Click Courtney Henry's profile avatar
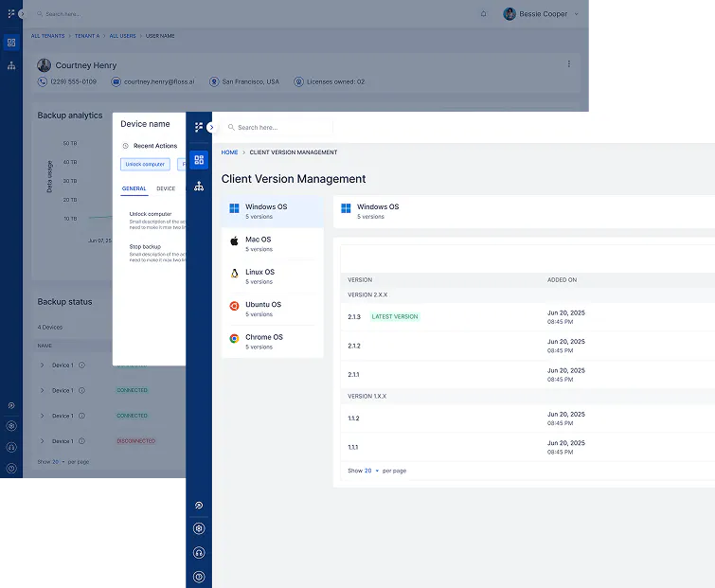Image resolution: width=715 pixels, height=588 pixels. 44,65
